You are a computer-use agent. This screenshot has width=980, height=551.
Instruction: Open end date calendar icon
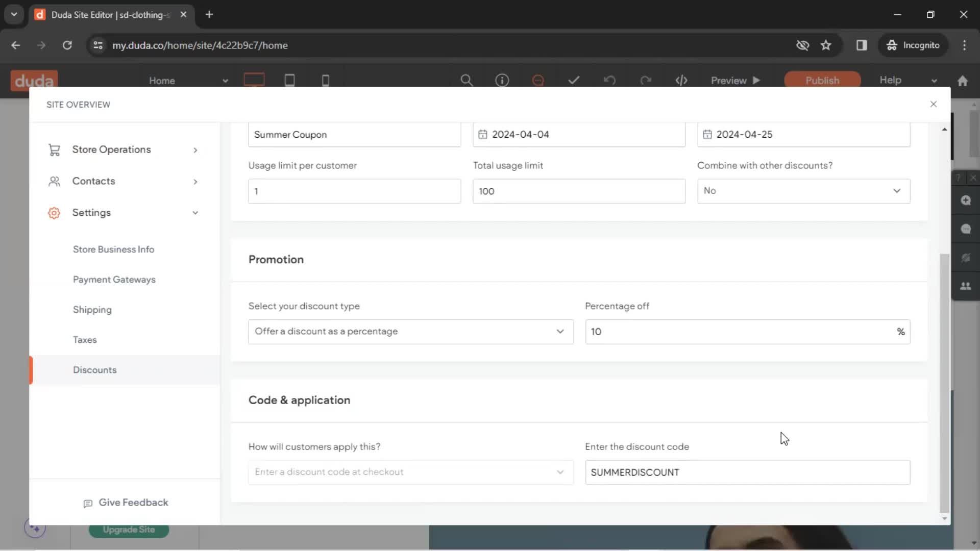coord(707,134)
